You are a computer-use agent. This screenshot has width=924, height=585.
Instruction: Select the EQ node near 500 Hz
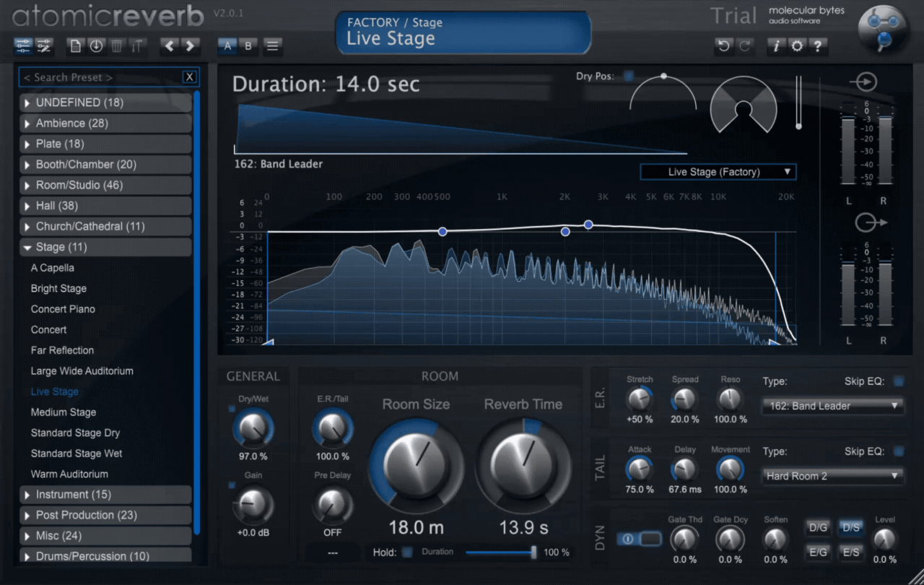(443, 231)
